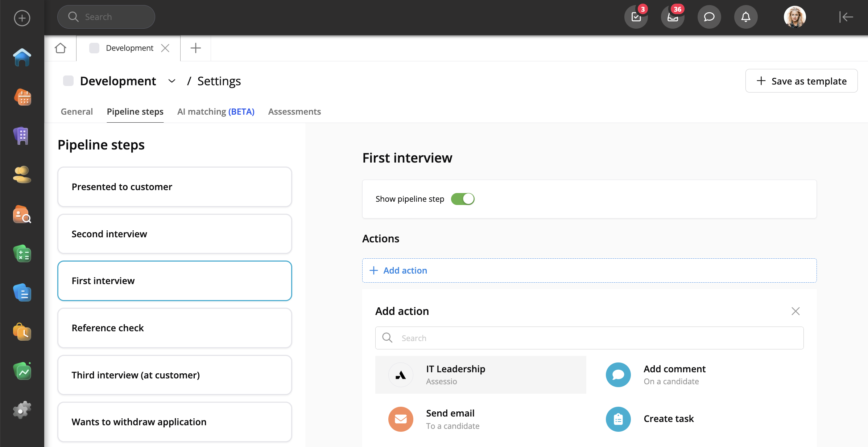
Task: Switch to the General tab
Action: 77,112
